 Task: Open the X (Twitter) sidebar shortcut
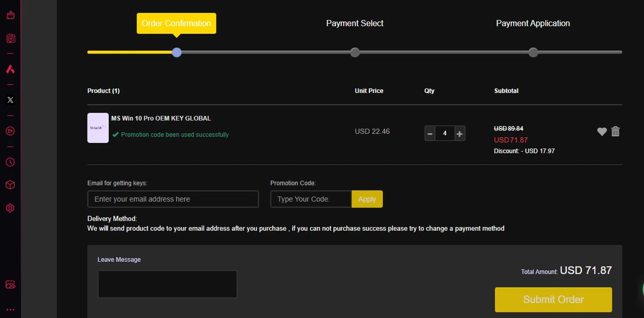10,100
